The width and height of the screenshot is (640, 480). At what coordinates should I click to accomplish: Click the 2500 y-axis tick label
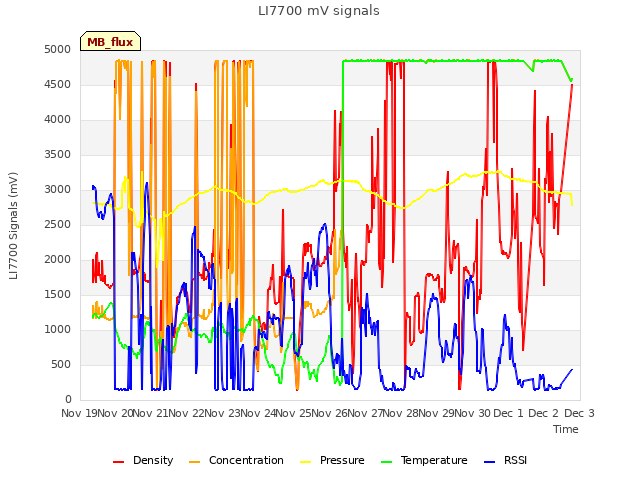coord(58,224)
